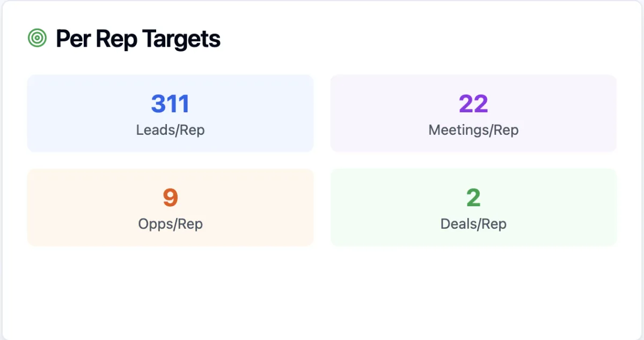The width and height of the screenshot is (644, 340).
Task: Select the green Deals/Rep card
Action: (473, 207)
